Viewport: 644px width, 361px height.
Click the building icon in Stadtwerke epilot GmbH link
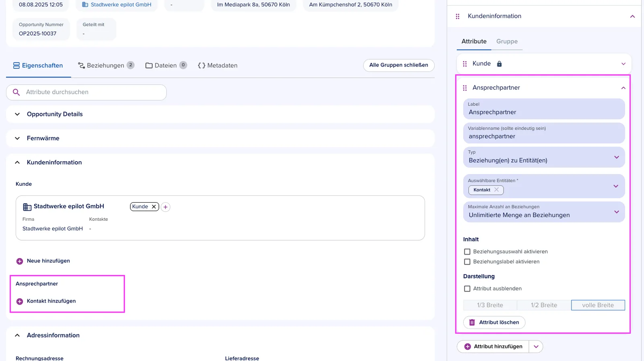(x=85, y=4)
